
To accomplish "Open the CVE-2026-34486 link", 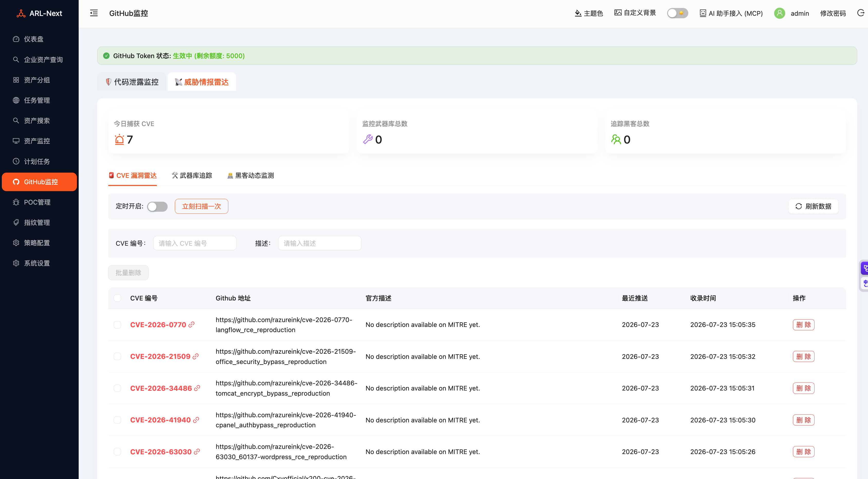I will (161, 388).
